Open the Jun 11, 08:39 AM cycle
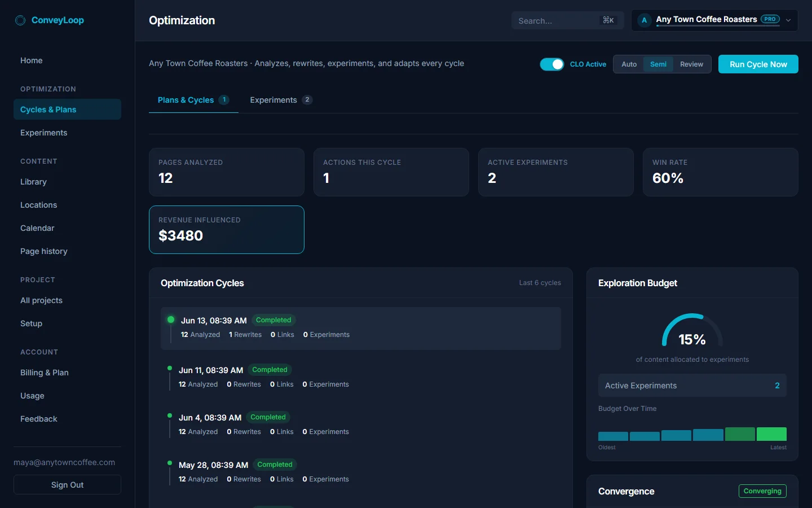 (361, 377)
